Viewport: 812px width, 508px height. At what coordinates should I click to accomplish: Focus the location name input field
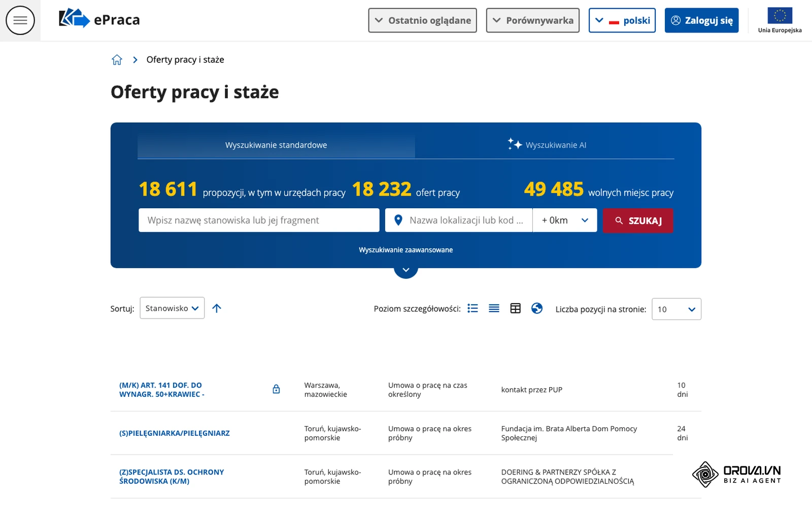pos(459,220)
